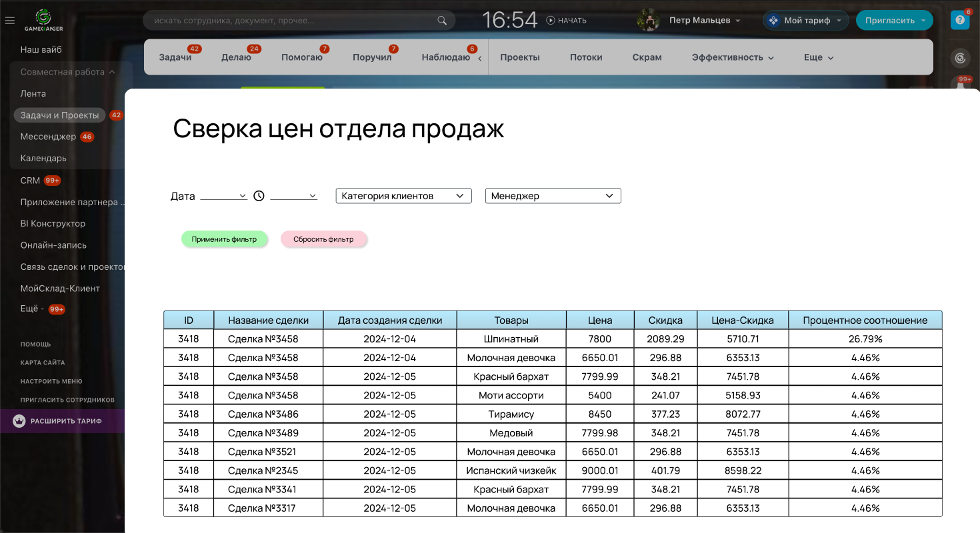Open Лента in the sidebar

33,93
